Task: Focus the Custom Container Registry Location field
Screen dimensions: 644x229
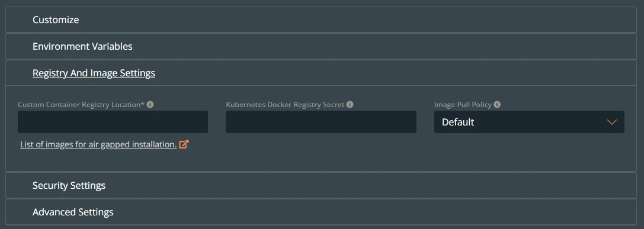Action: [113, 122]
